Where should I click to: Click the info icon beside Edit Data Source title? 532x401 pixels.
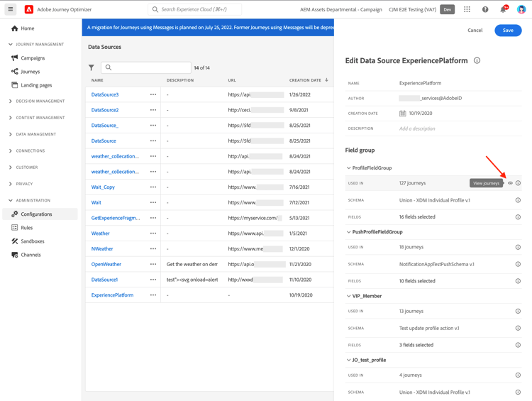[x=477, y=60]
